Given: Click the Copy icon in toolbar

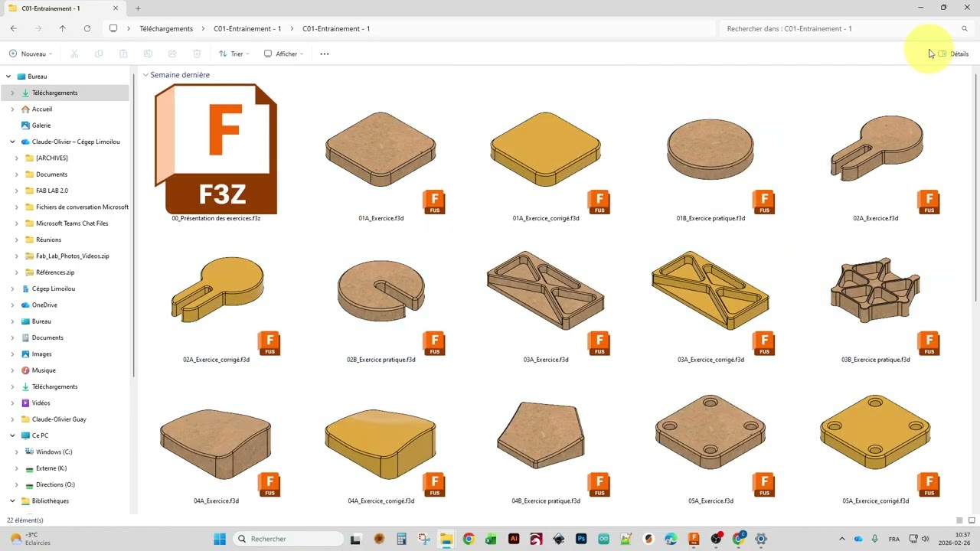Looking at the screenshot, I should [99, 54].
